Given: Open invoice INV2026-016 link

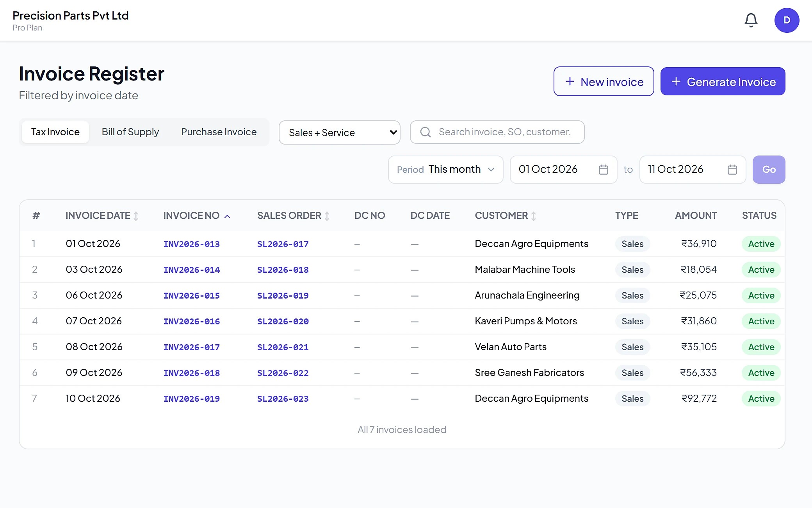Looking at the screenshot, I should point(192,322).
